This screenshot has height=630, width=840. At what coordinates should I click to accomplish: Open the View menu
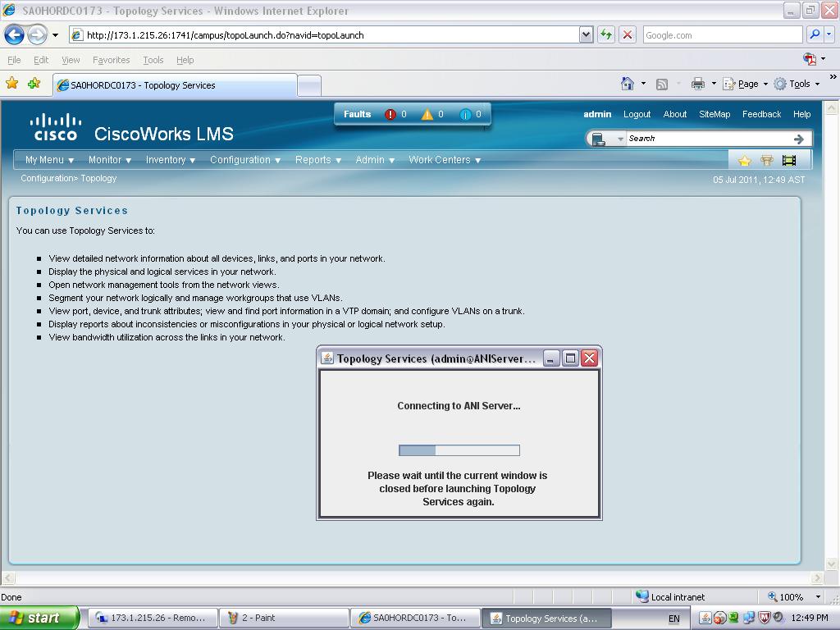[x=71, y=60]
